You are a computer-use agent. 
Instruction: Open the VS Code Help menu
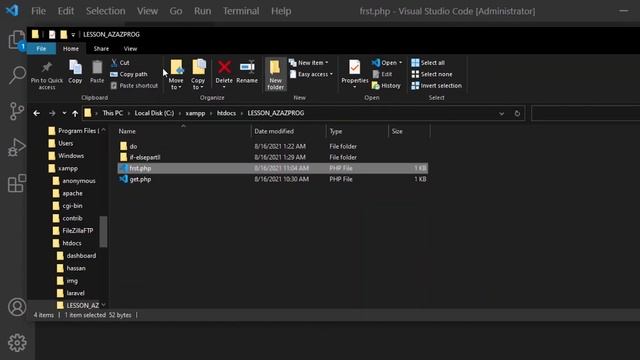(x=281, y=11)
